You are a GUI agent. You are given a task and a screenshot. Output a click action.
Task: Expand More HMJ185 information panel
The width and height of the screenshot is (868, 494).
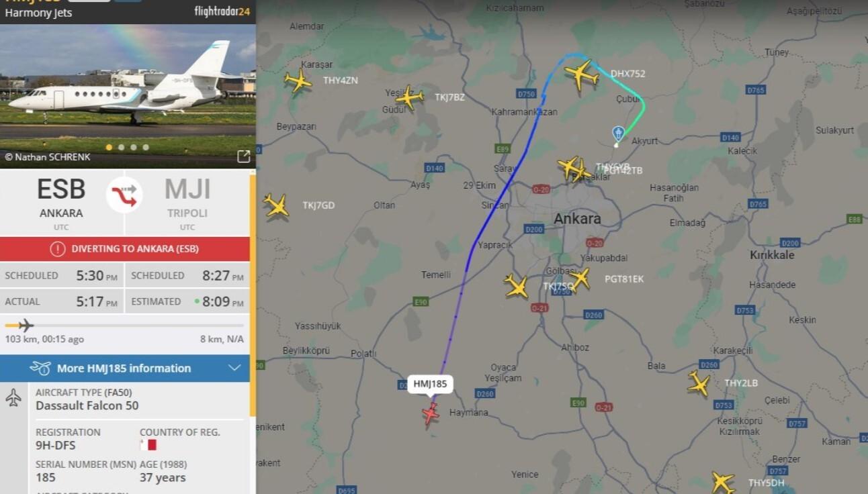125,368
